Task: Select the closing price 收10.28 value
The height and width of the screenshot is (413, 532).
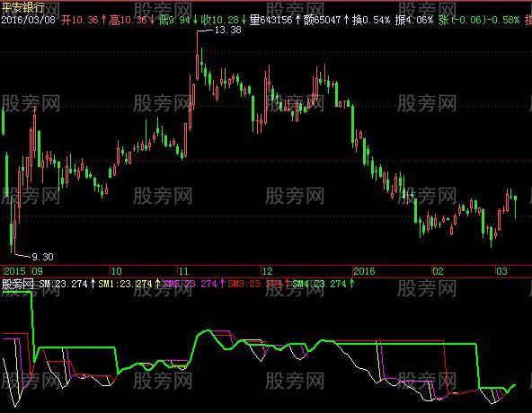Action: click(x=220, y=20)
